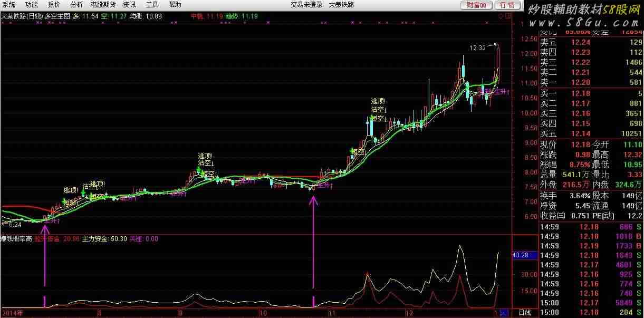Click the 卖三 volume 1466
The image size is (644, 318).
click(x=633, y=62)
